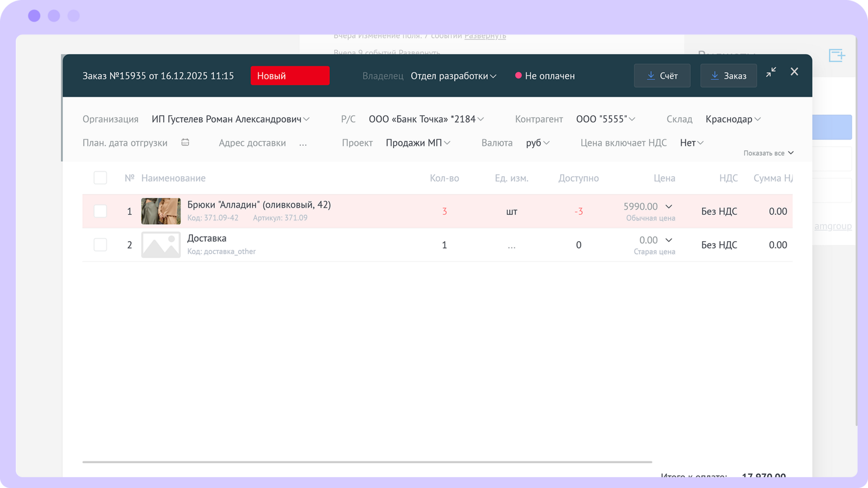Click the Кол-во column header

click(444, 178)
